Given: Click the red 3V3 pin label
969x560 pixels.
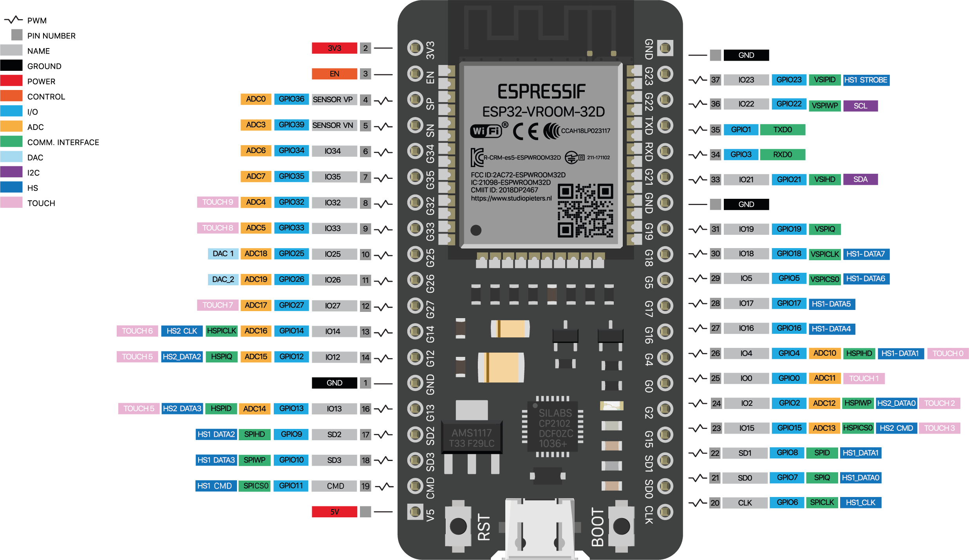Looking at the screenshot, I should [x=334, y=48].
